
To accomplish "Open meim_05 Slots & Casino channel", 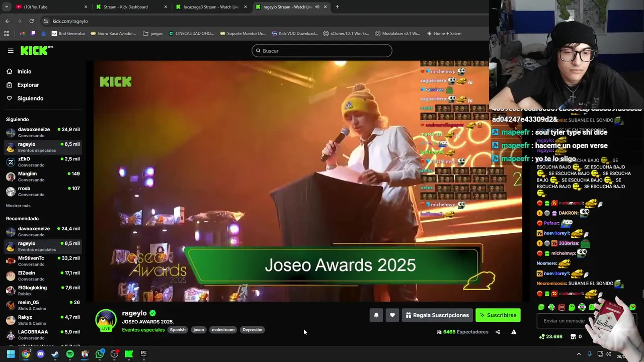I will (x=42, y=305).
